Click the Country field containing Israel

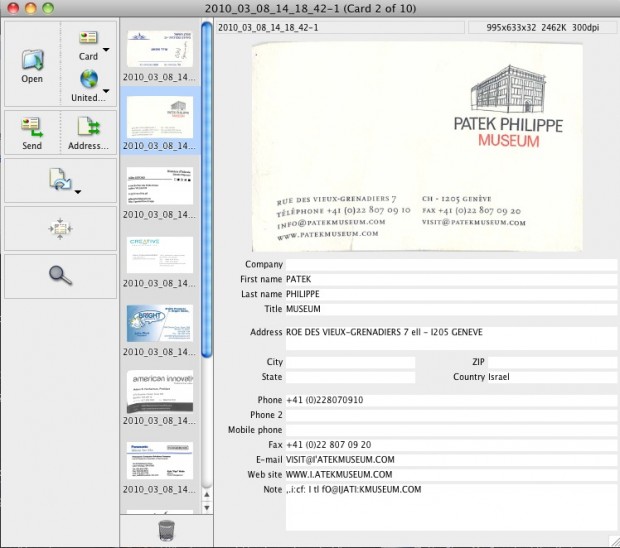coord(552,377)
